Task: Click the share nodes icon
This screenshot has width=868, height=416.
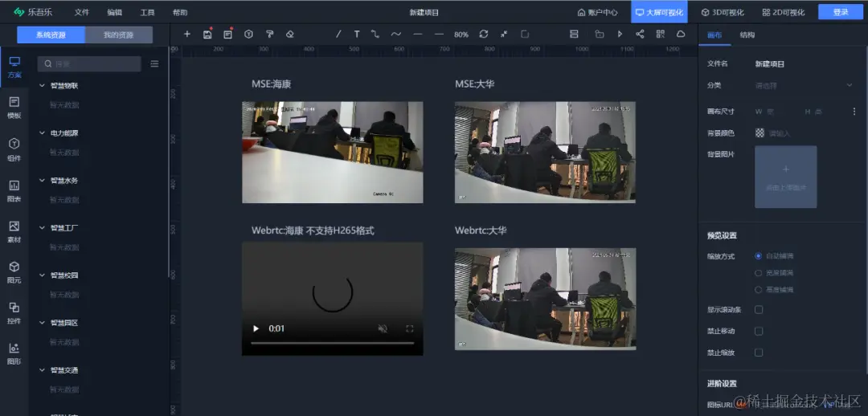Action: [x=640, y=35]
